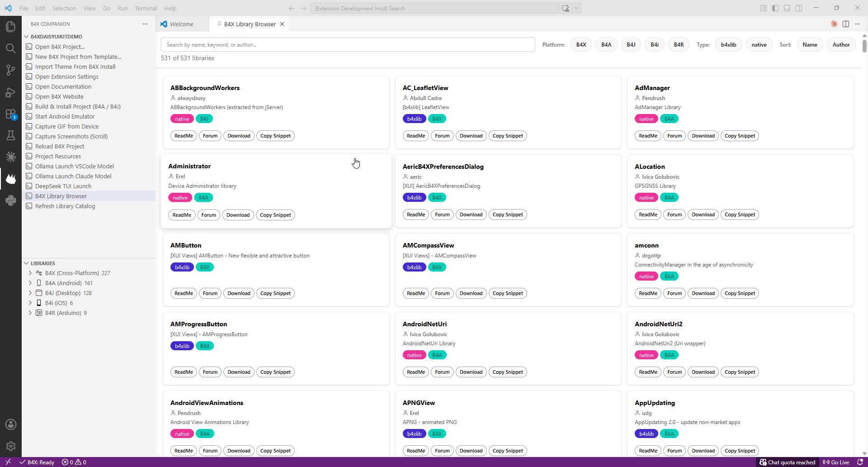Download the AMButton library
868x467 pixels.
pyautogui.click(x=239, y=293)
